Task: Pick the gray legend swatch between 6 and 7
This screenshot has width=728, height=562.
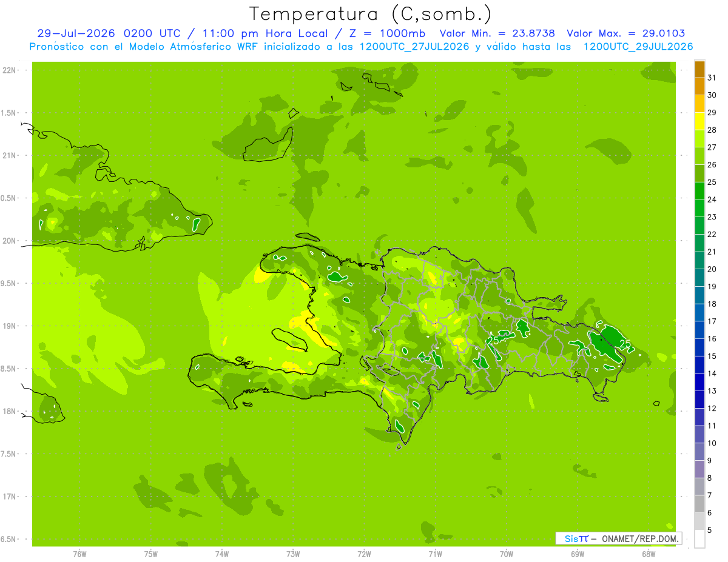Action: (x=699, y=504)
